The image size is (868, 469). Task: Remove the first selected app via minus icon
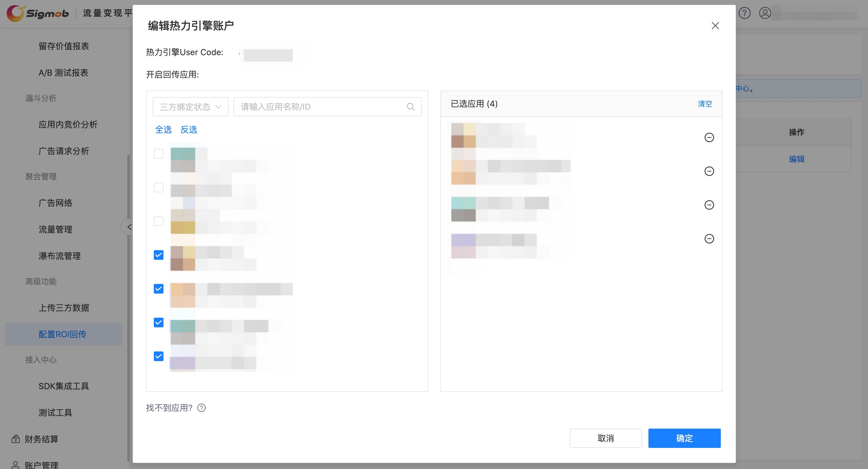[709, 137]
